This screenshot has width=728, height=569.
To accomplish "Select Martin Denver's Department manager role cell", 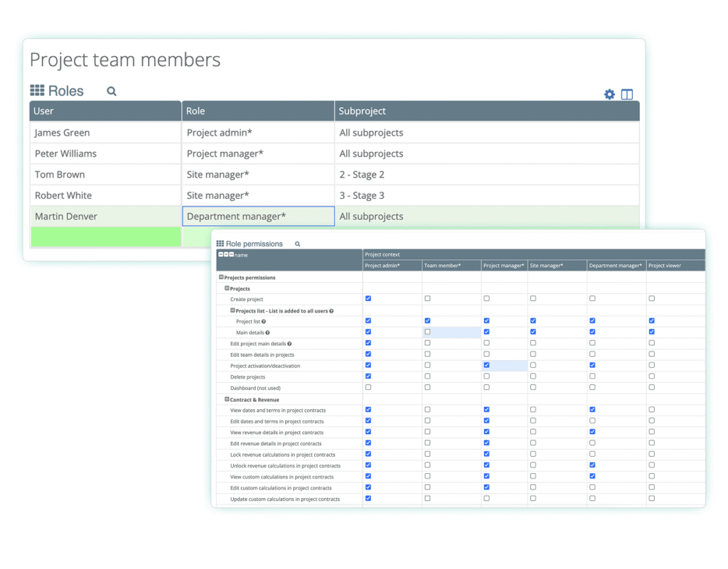I will pos(258,216).
